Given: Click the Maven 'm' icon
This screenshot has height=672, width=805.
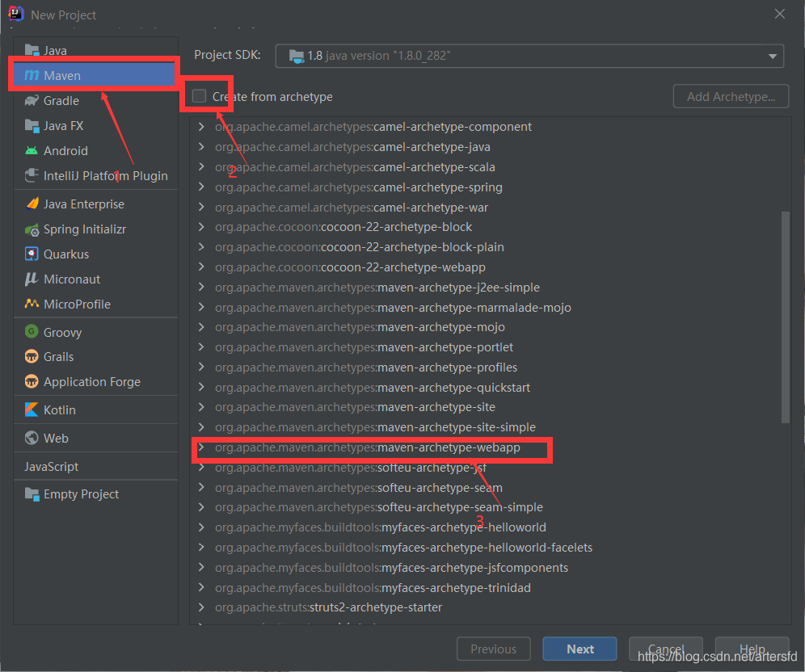Looking at the screenshot, I should click(32, 75).
